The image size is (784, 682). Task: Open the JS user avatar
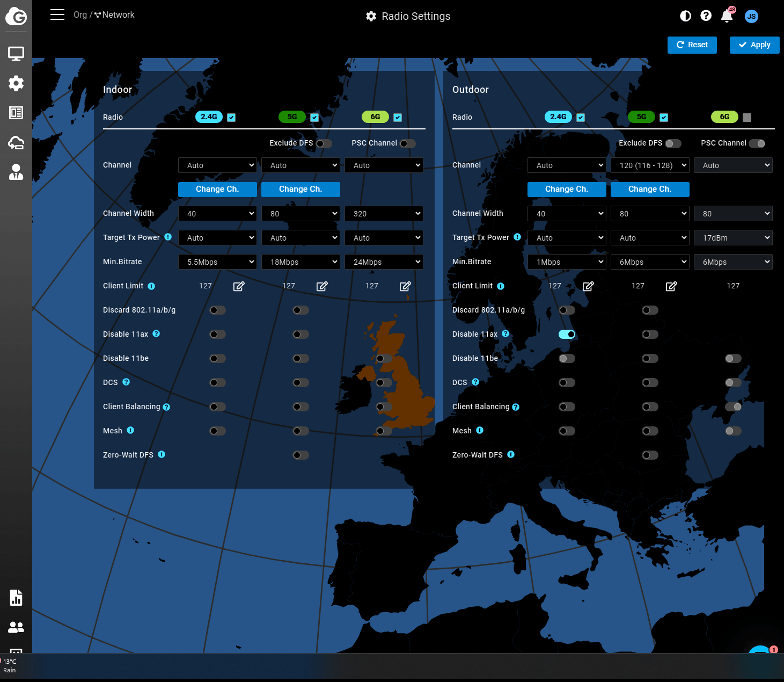[x=751, y=16]
